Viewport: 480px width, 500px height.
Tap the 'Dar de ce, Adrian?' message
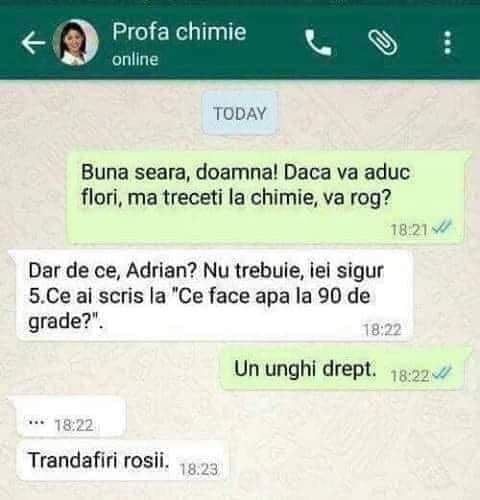[x=213, y=296]
